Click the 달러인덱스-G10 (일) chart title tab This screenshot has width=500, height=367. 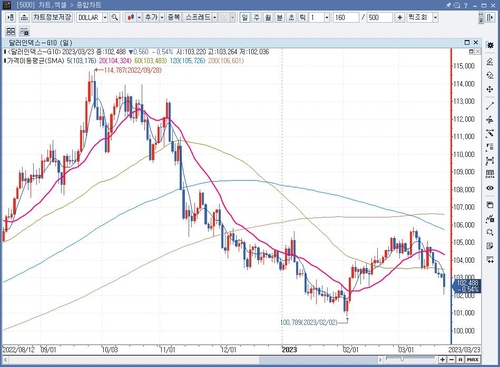tap(40, 43)
